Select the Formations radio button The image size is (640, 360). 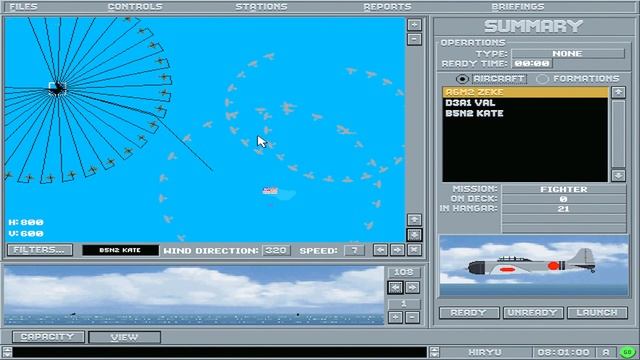pyautogui.click(x=542, y=79)
